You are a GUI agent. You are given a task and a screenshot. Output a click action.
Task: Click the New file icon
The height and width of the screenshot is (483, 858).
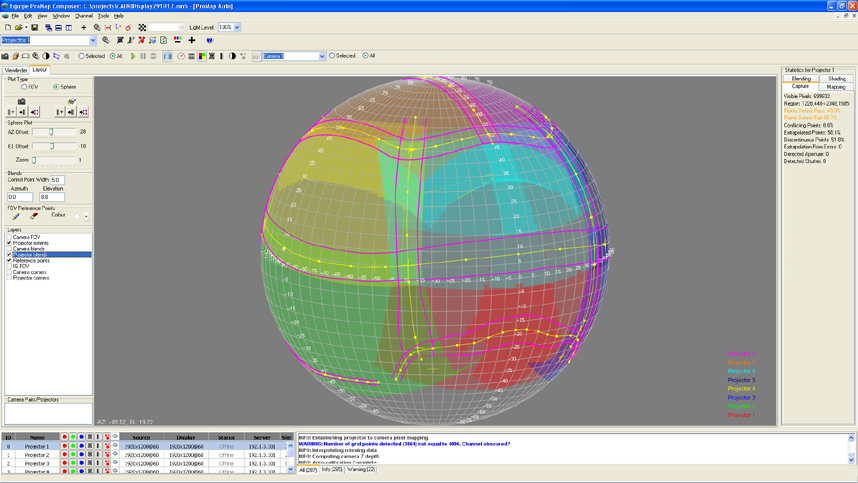[8, 28]
